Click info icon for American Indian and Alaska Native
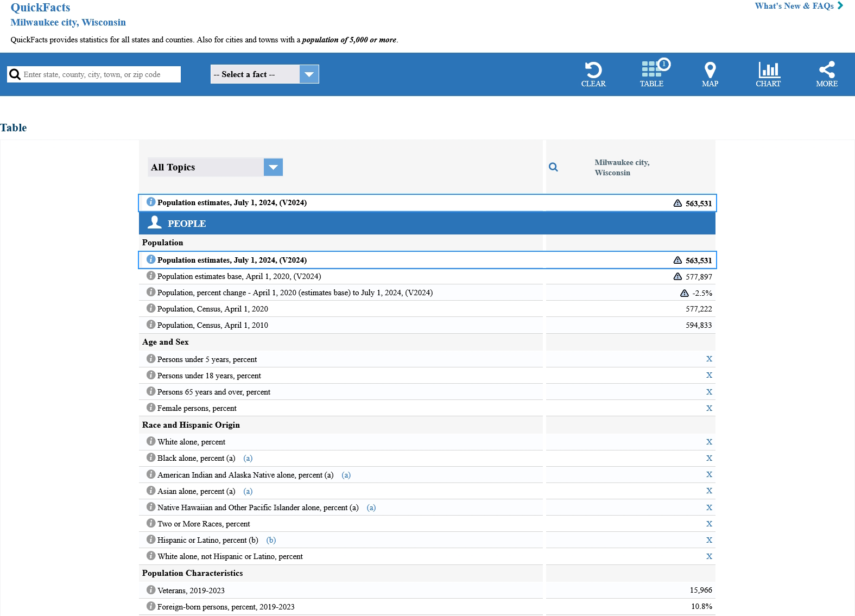Image resolution: width=855 pixels, height=616 pixels. click(151, 474)
